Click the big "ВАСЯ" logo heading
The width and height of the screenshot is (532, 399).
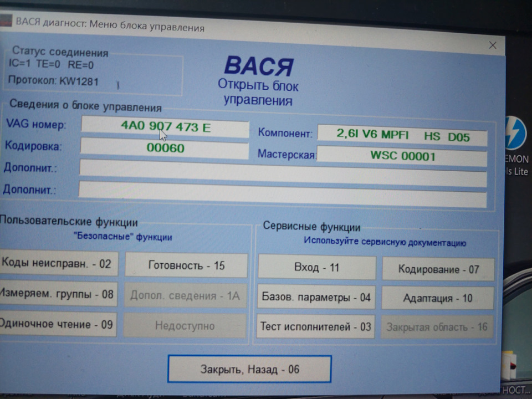point(259,66)
